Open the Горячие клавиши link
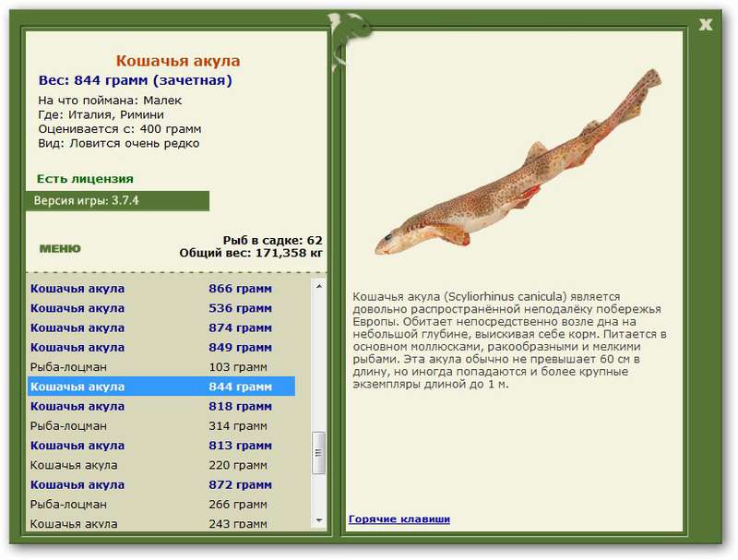Screen dimensions: 738x560 399,518
